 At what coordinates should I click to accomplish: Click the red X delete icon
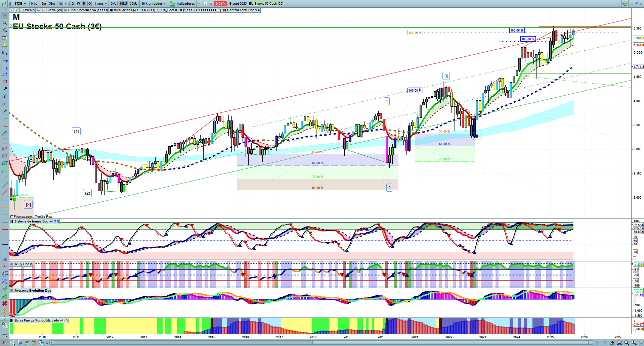(5, 303)
